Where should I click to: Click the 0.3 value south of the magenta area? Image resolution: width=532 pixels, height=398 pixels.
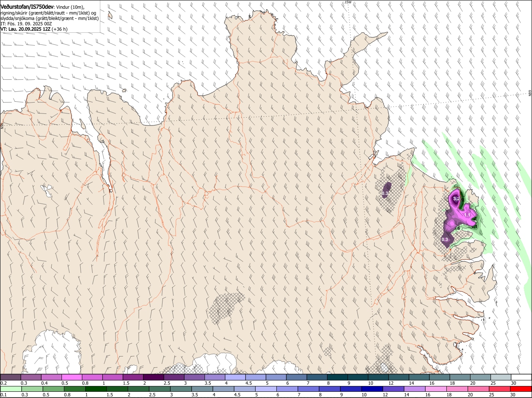445,239
